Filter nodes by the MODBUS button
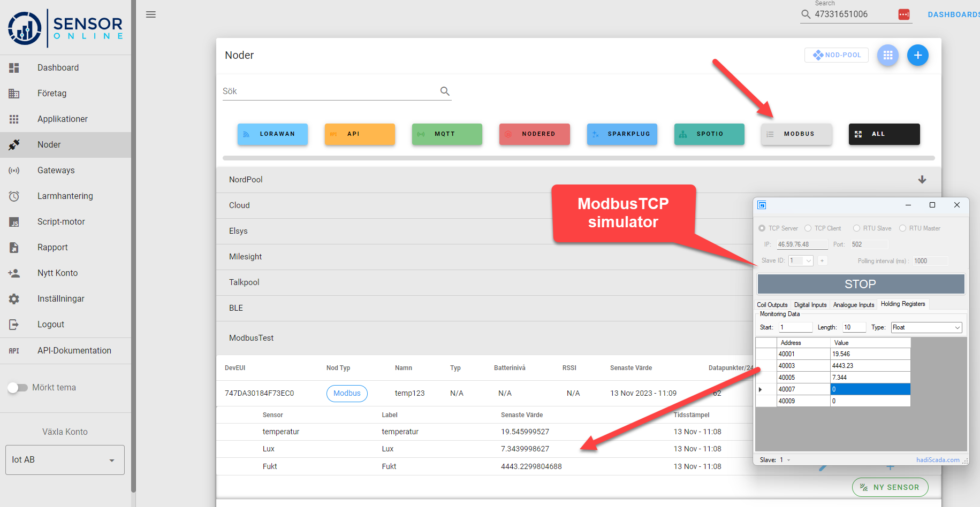The width and height of the screenshot is (980, 507). click(x=796, y=134)
